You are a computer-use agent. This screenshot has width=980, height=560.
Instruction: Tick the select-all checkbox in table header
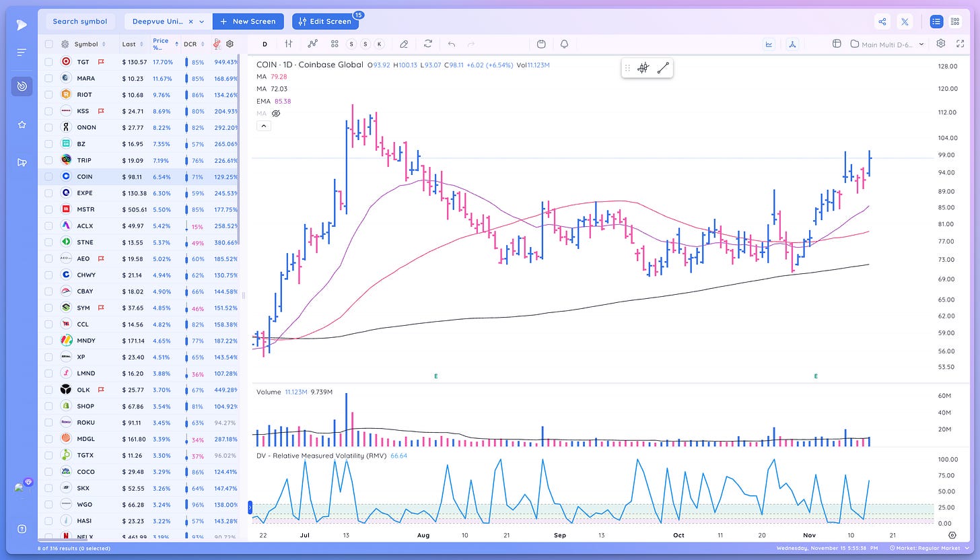coord(48,44)
